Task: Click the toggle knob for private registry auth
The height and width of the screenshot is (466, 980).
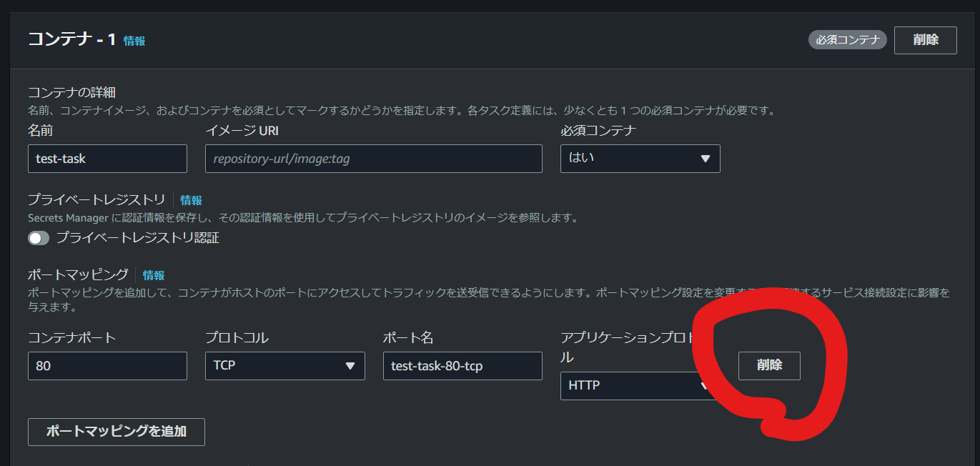Action: point(34,238)
